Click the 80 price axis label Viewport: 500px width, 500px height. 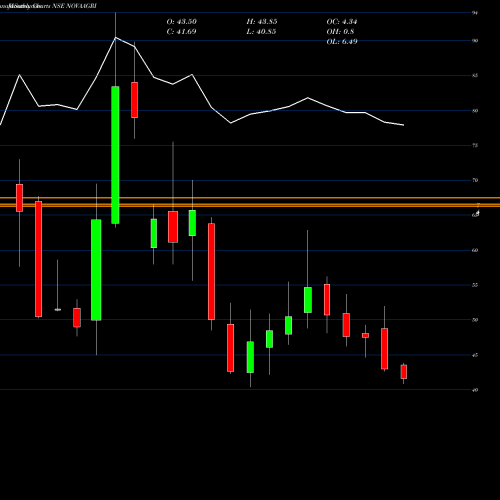(475, 111)
